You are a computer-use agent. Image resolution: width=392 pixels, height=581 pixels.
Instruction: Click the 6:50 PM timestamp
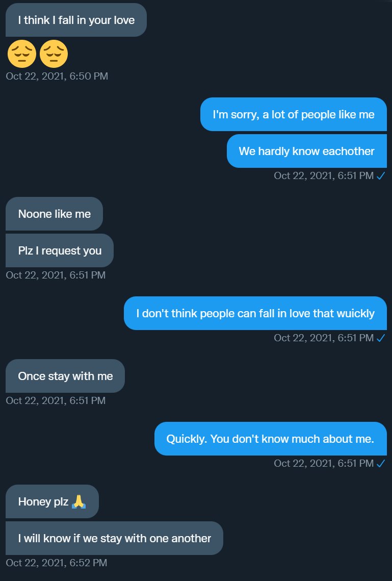[x=57, y=77]
